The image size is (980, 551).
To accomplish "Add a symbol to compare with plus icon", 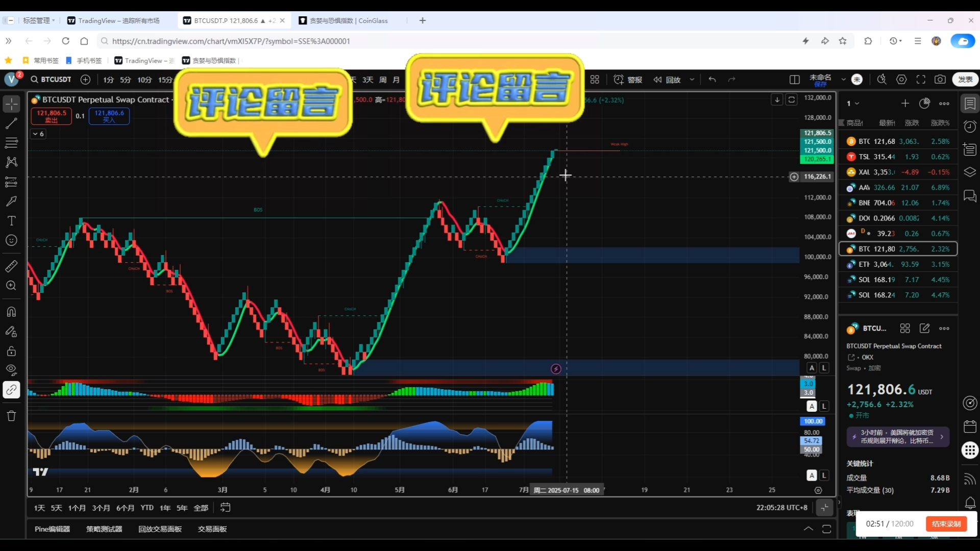I will point(86,80).
